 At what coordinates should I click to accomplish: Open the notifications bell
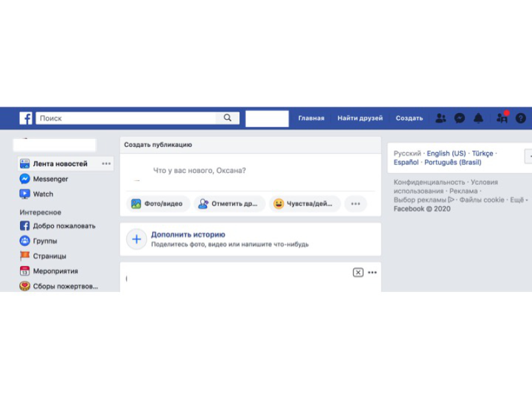pyautogui.click(x=478, y=118)
